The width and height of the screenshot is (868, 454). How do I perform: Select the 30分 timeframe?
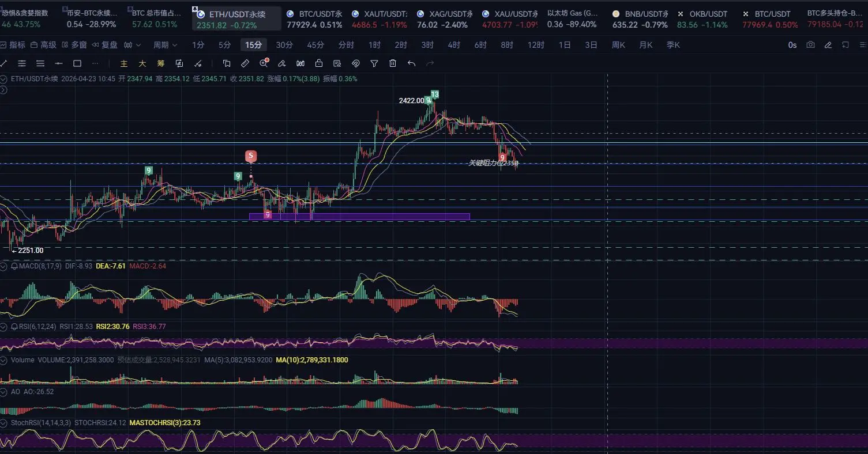coord(284,45)
